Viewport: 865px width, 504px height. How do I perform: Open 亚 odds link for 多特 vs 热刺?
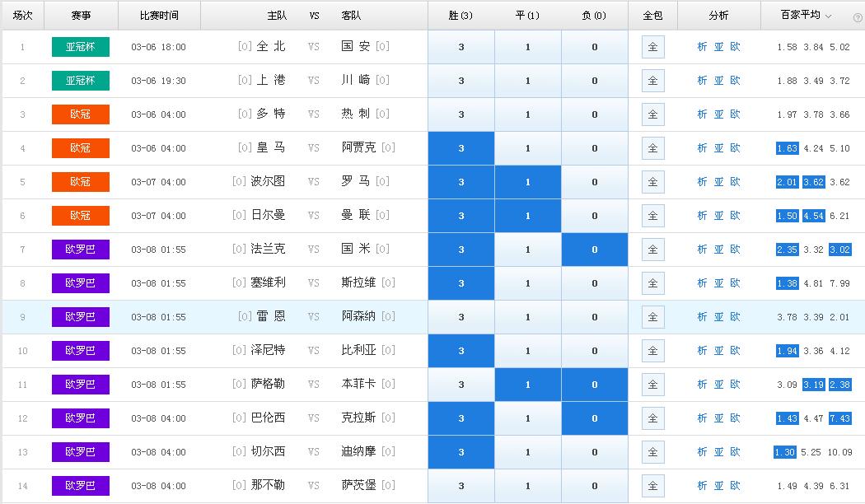click(x=718, y=114)
